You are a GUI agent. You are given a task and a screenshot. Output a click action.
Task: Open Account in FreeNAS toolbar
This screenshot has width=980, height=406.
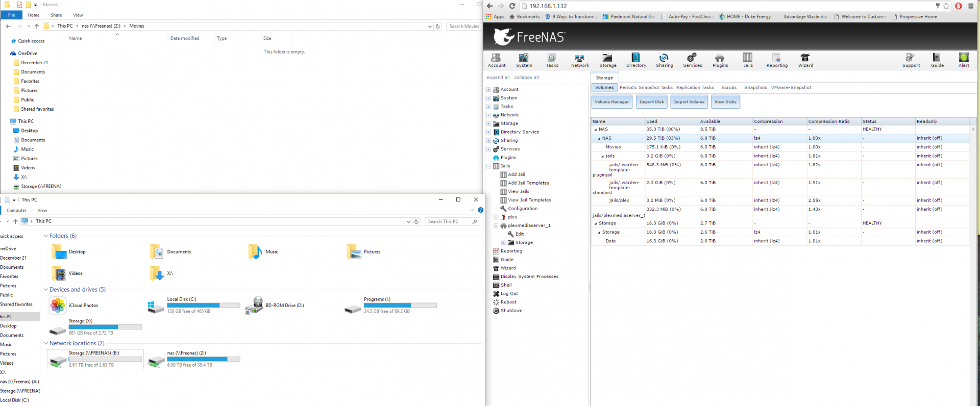coord(497,60)
